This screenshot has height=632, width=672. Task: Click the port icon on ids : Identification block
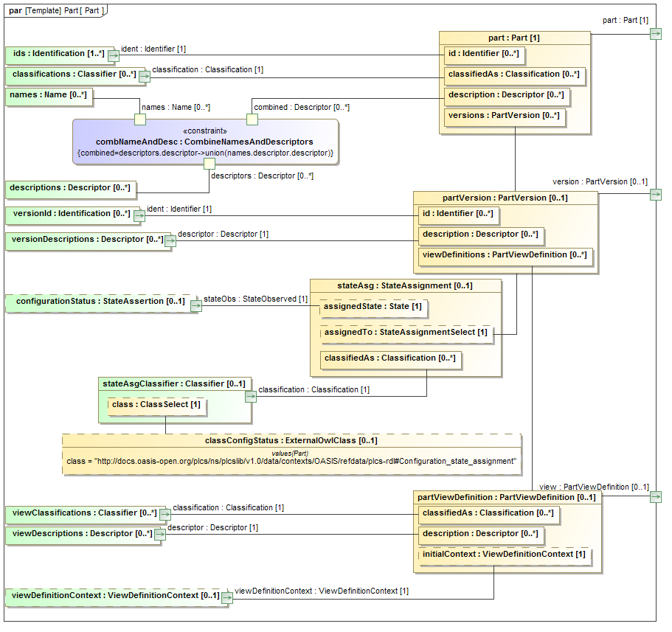pyautogui.click(x=114, y=56)
